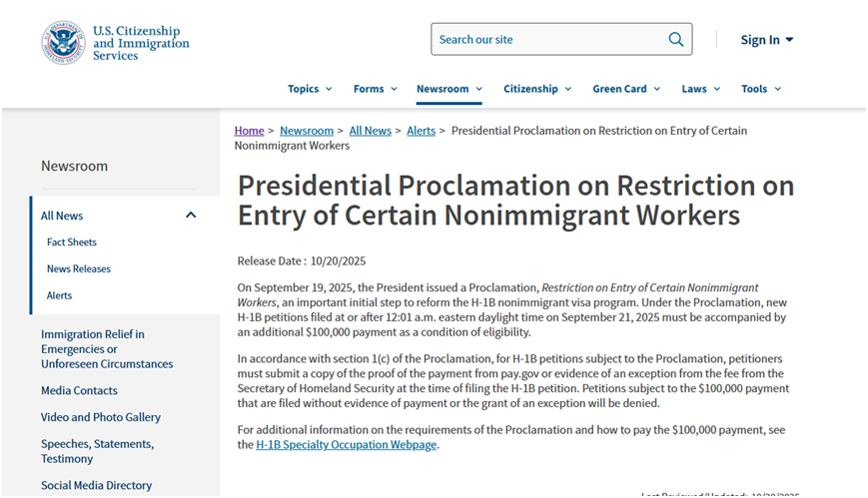This screenshot has height=498, width=868.
Task: Open Media Contacts from the sidebar
Action: click(x=79, y=390)
